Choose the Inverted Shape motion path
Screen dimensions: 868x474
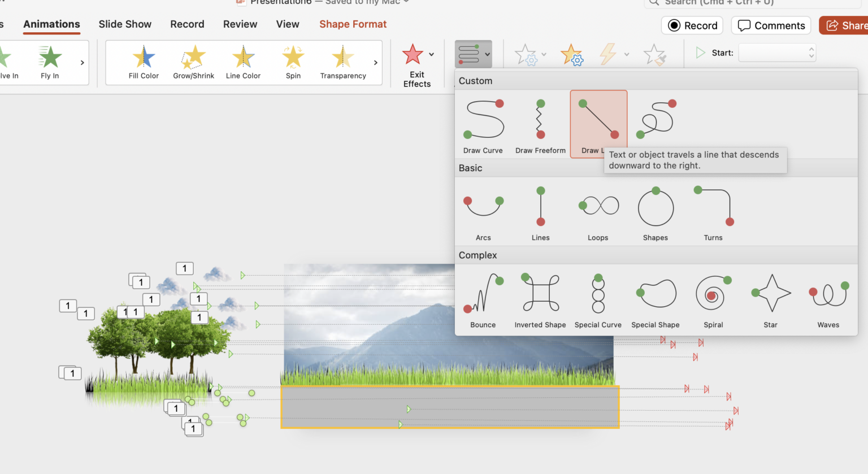[540, 299]
